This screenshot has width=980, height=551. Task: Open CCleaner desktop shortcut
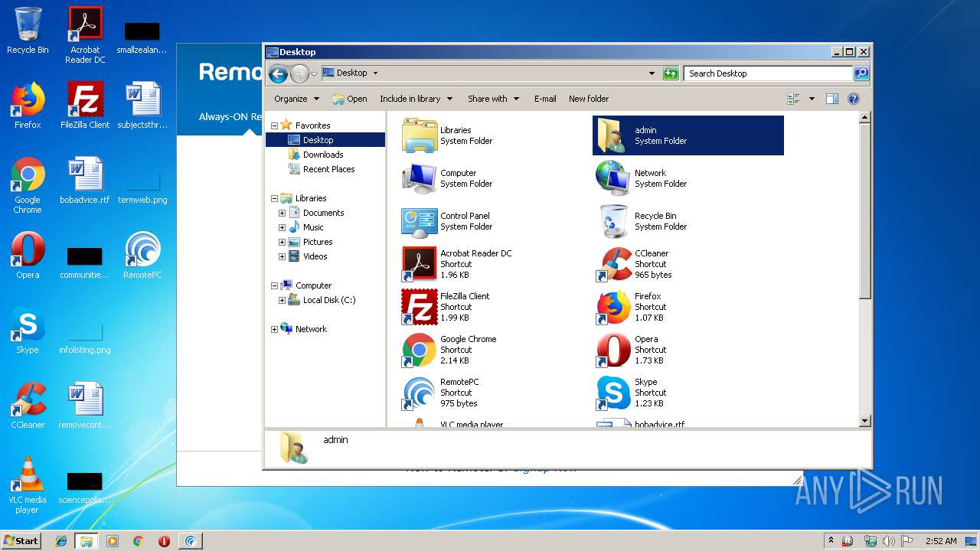[x=28, y=406]
